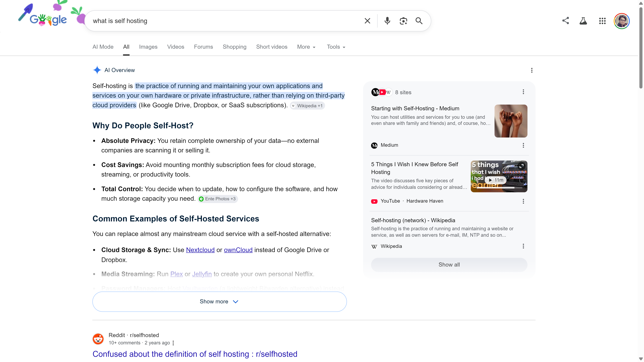Open the Google apps grid
Viewport: 644px width, 362px height.
602,21
